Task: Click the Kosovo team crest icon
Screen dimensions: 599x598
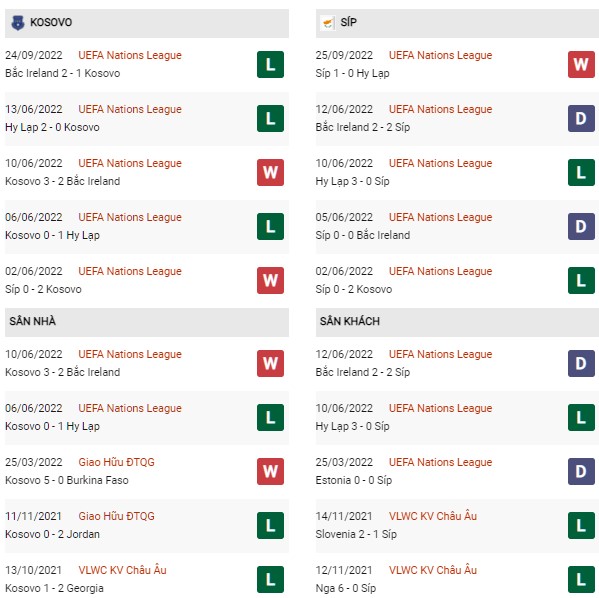Action: coord(18,23)
